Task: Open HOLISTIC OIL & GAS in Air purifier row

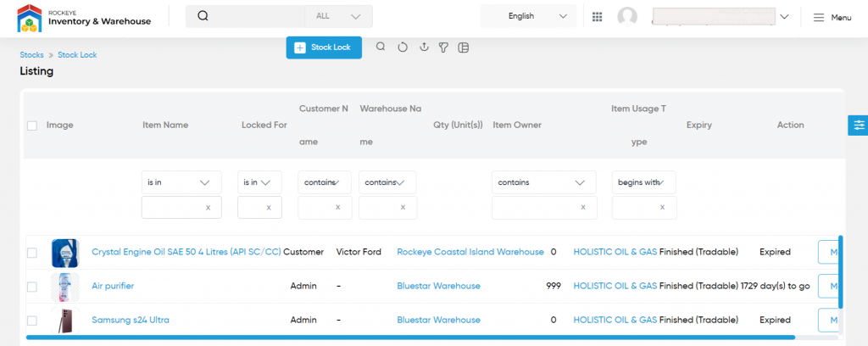Action: pyautogui.click(x=615, y=286)
